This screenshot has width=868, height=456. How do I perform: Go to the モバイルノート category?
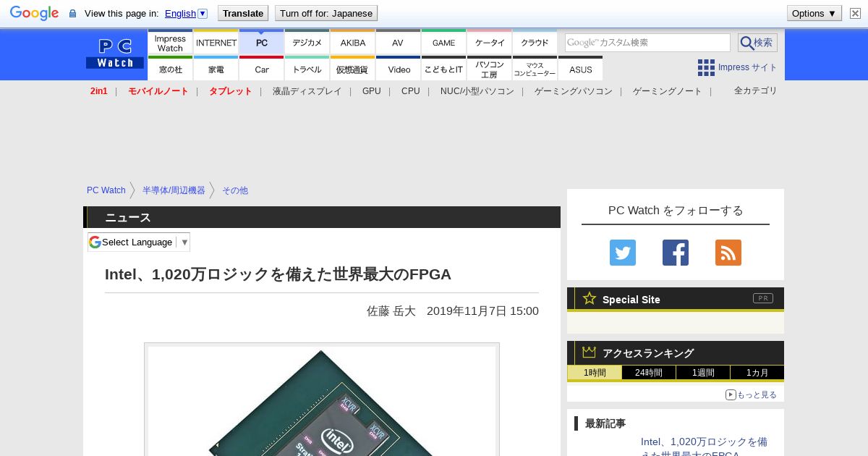(x=158, y=91)
